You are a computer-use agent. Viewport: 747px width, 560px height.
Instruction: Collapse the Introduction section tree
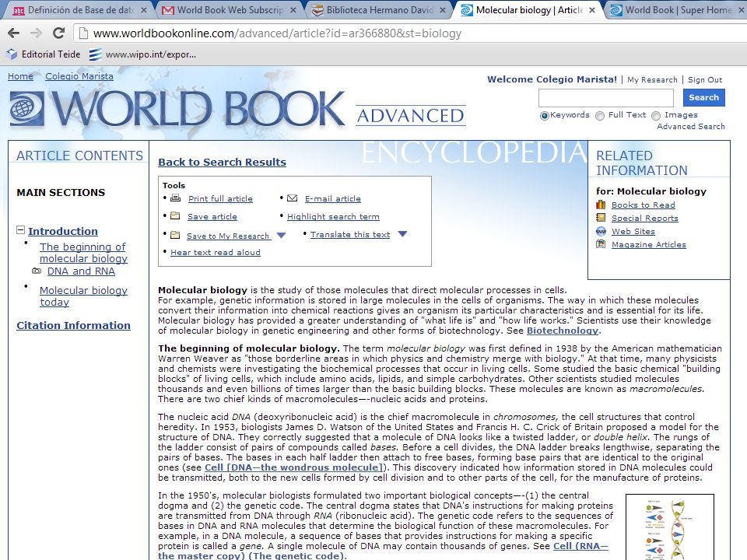point(20,230)
